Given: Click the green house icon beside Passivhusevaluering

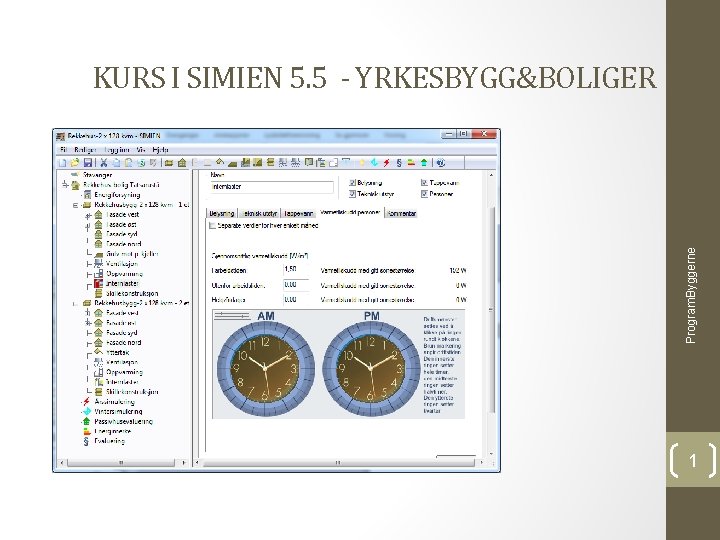Looking at the screenshot, I should point(86,421).
